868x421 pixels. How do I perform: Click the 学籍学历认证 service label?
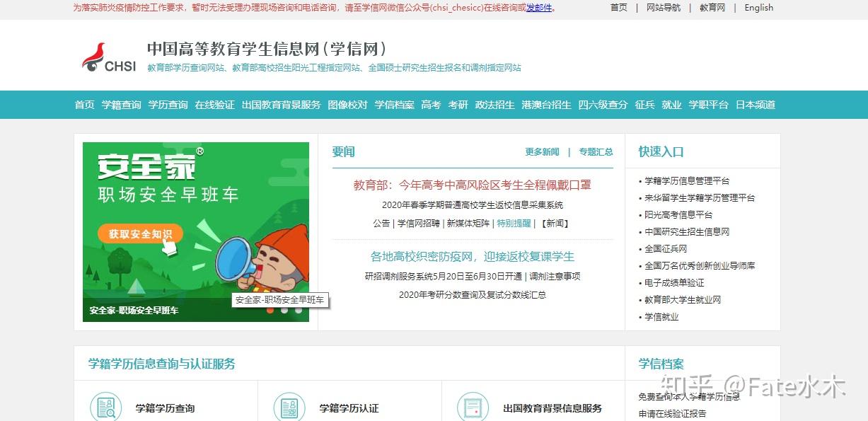pyautogui.click(x=349, y=408)
